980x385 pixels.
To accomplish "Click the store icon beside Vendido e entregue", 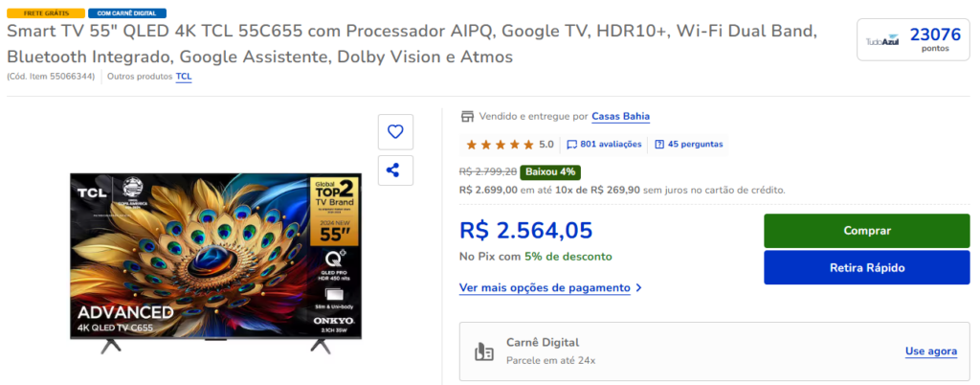I will point(467,116).
